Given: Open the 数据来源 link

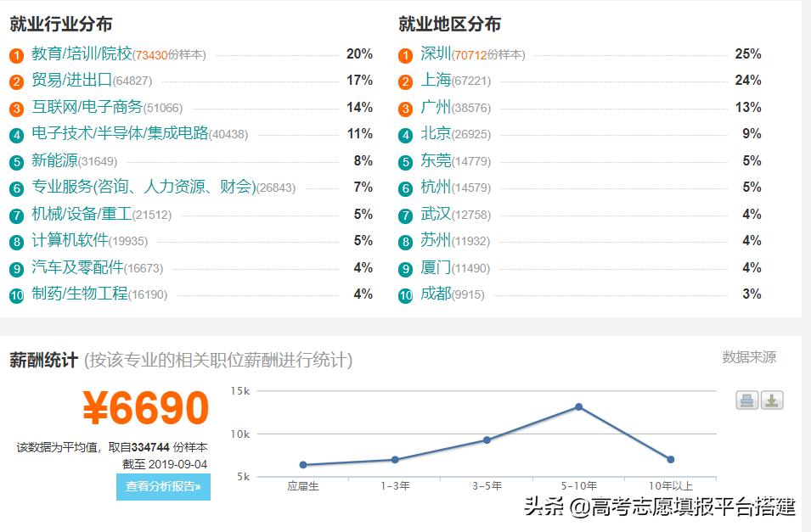Looking at the screenshot, I should pyautogui.click(x=749, y=357).
